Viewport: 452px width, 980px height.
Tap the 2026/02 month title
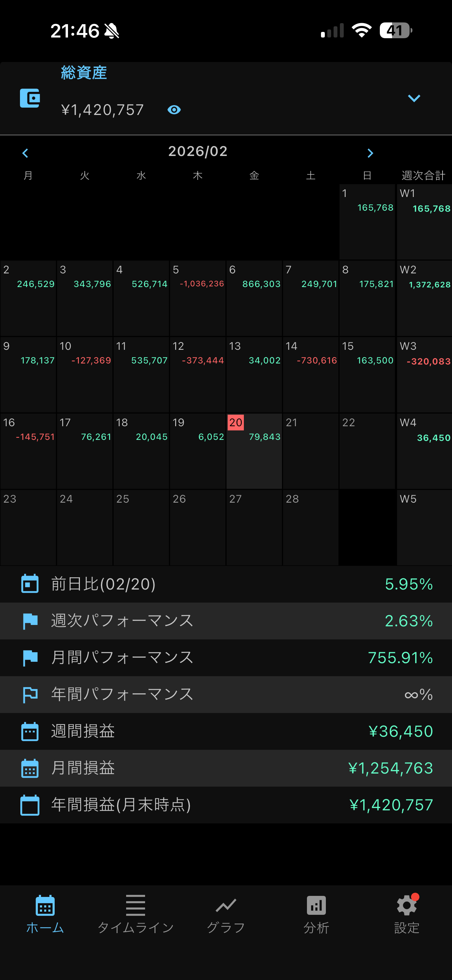pyautogui.click(x=198, y=151)
